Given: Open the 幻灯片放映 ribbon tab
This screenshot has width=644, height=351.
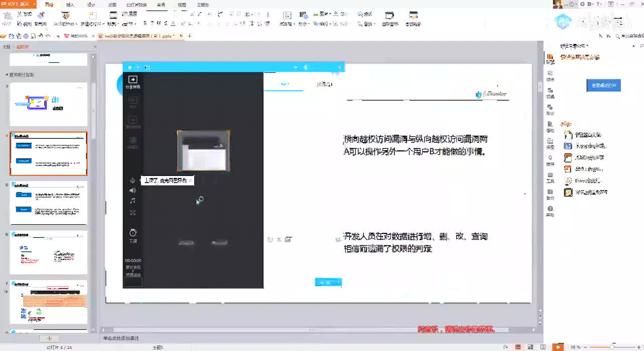Looking at the screenshot, I should (x=137, y=5).
